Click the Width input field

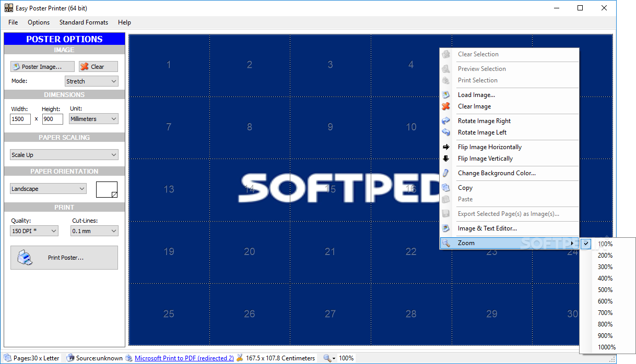[20, 119]
